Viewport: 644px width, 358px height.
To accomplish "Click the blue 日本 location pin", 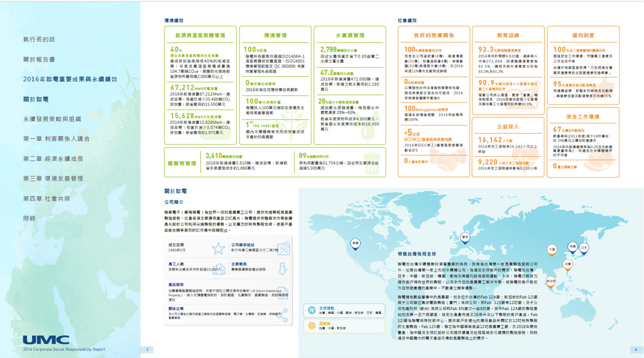I will pos(584,248).
